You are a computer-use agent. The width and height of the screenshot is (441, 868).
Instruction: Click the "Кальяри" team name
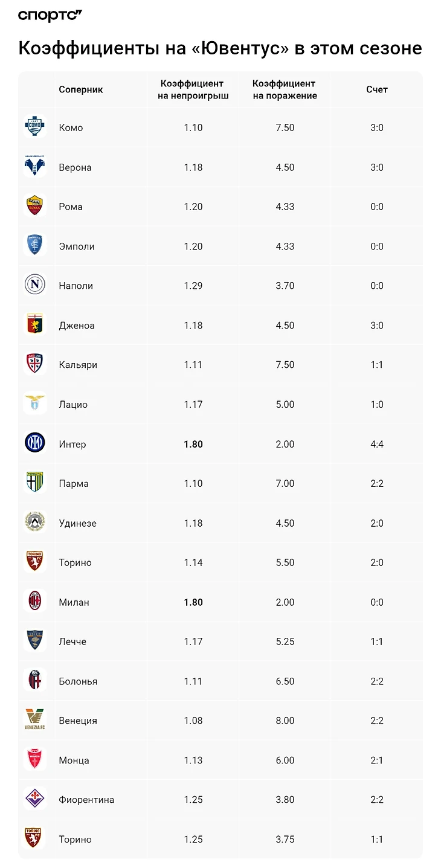coord(78,365)
